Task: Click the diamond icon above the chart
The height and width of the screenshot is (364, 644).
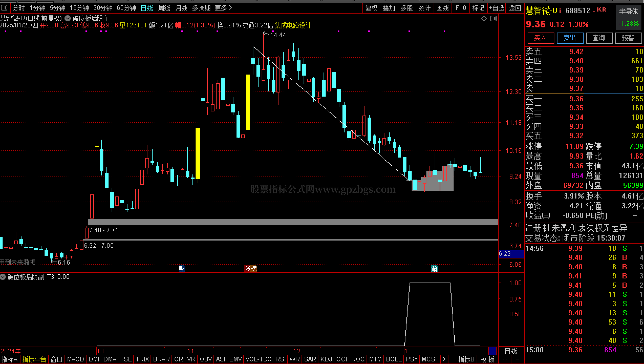Action: pos(484,18)
